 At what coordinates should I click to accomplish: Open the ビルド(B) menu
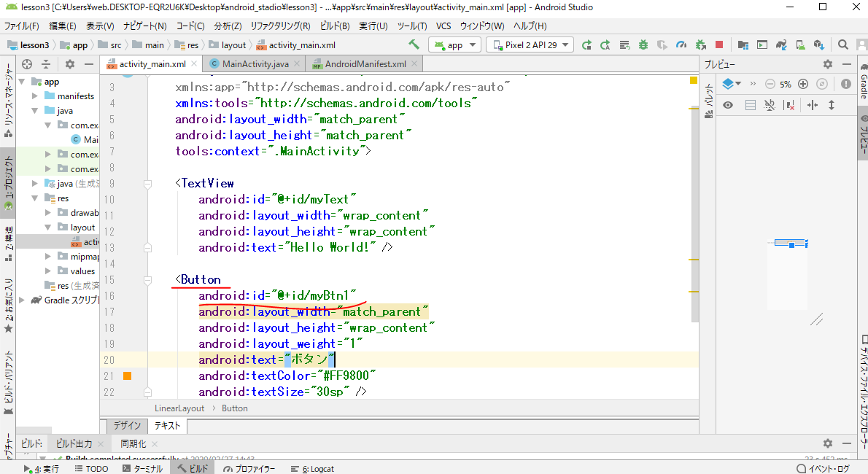coord(335,26)
